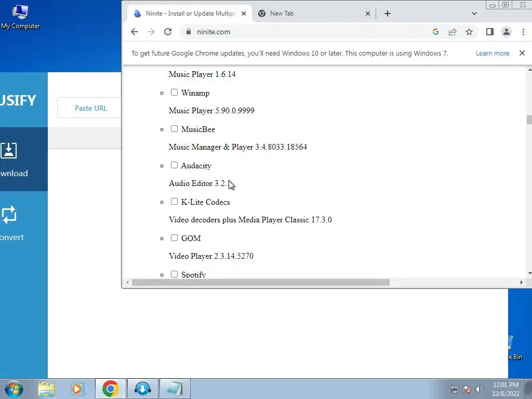This screenshot has height=399, width=532.
Task: Open the Windows Start menu
Action: 14,389
